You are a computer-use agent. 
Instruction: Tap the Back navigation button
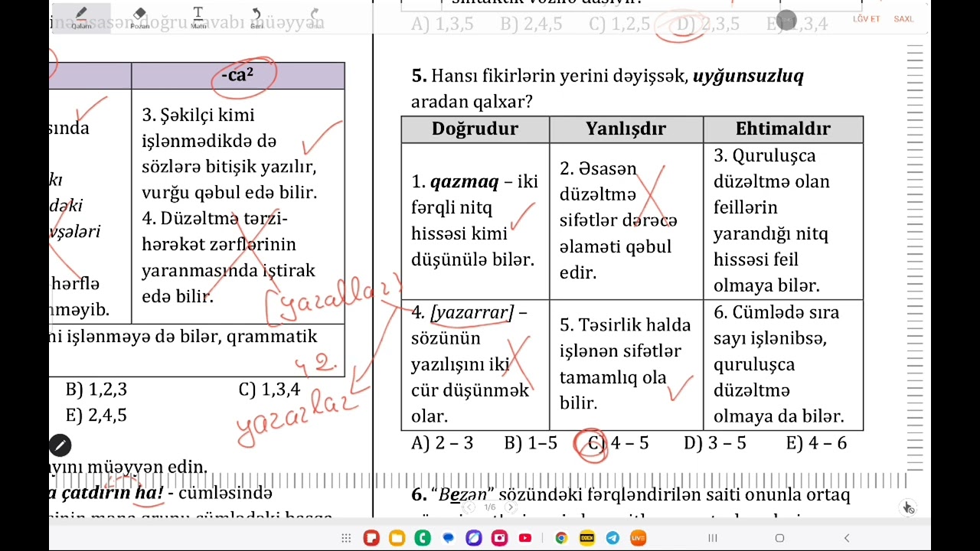point(847,538)
